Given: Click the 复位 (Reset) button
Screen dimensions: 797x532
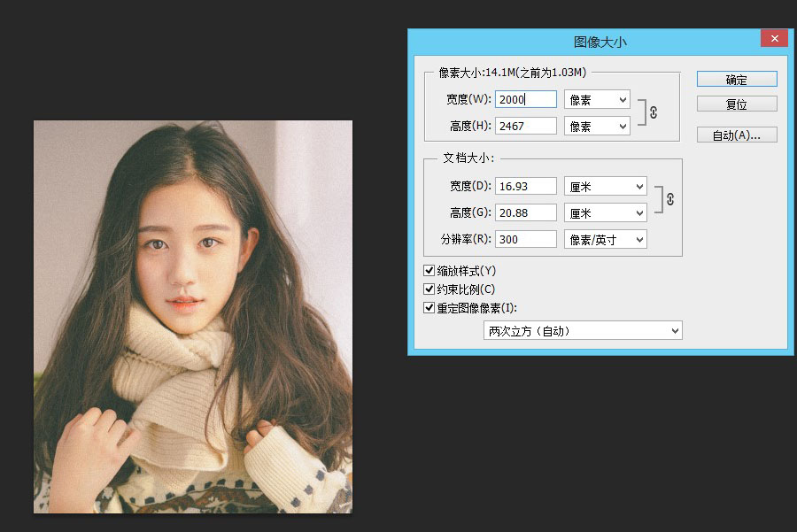Looking at the screenshot, I should (x=736, y=104).
